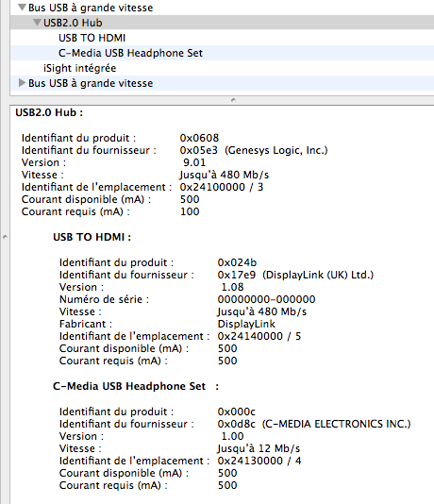Click hub required current value 100
The height and width of the screenshot is (504, 434).
pos(190,211)
